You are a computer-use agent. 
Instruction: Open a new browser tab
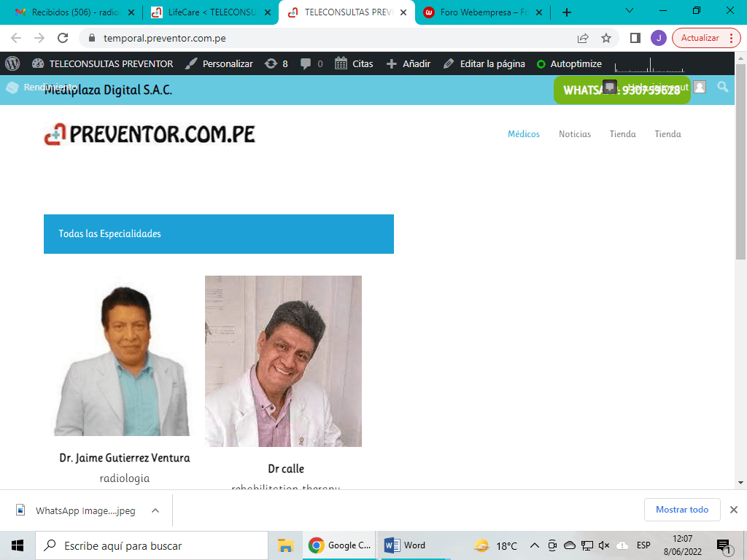pos(566,12)
